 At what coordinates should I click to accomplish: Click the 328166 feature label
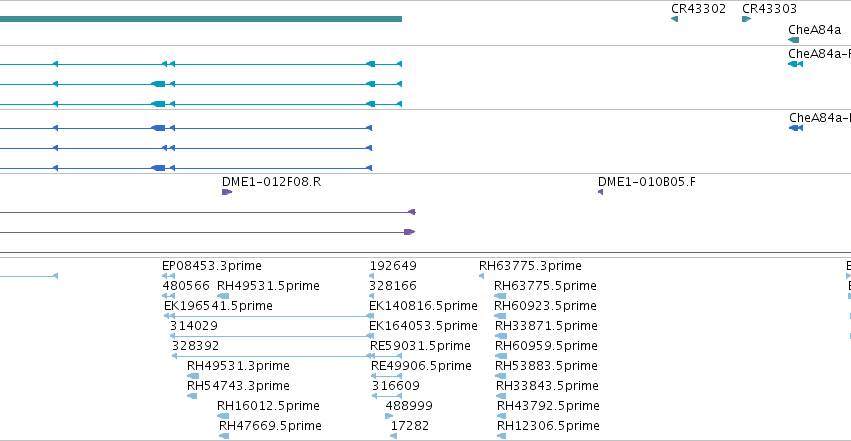click(393, 286)
